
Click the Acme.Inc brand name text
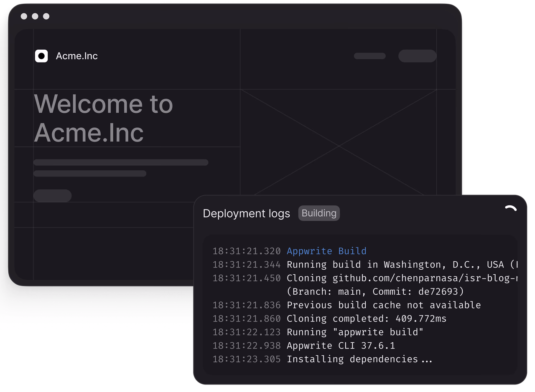pos(77,56)
